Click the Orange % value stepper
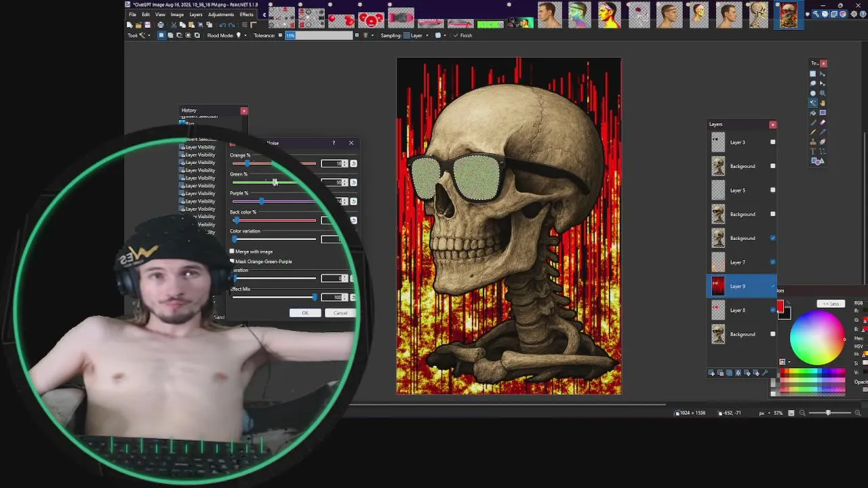868x488 pixels. tap(344, 163)
